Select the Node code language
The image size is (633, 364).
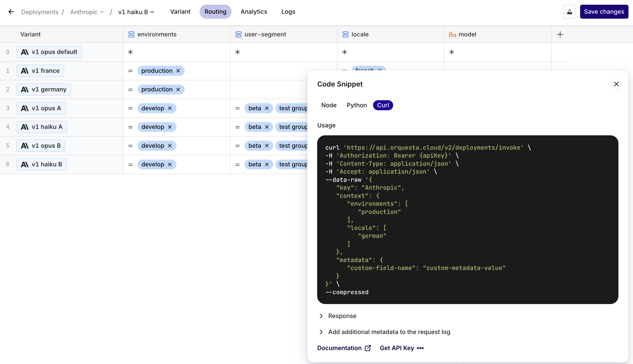pos(329,105)
